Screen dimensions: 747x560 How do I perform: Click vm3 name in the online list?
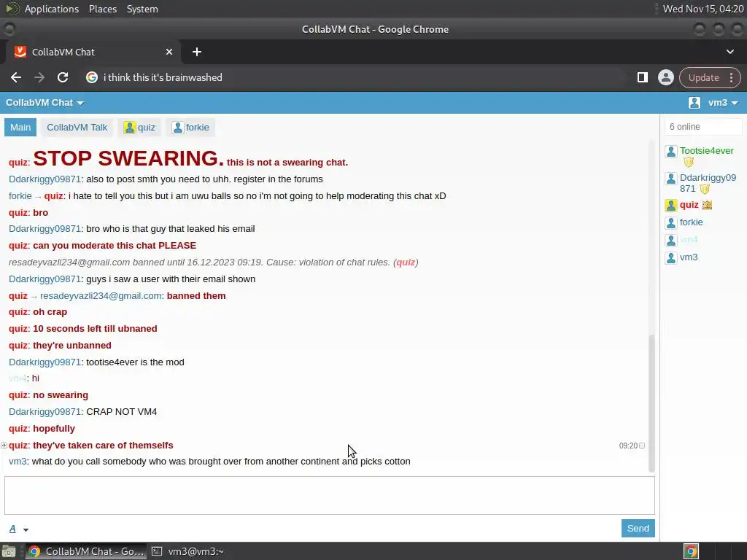tap(689, 257)
